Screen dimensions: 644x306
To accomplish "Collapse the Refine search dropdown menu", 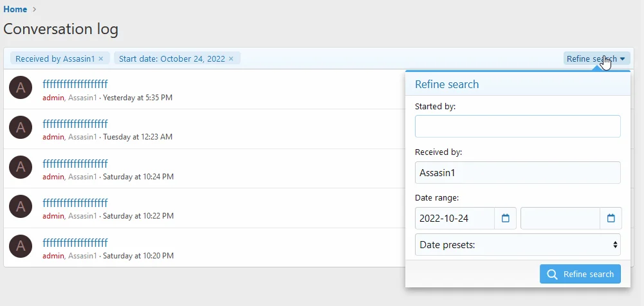I will (596, 59).
